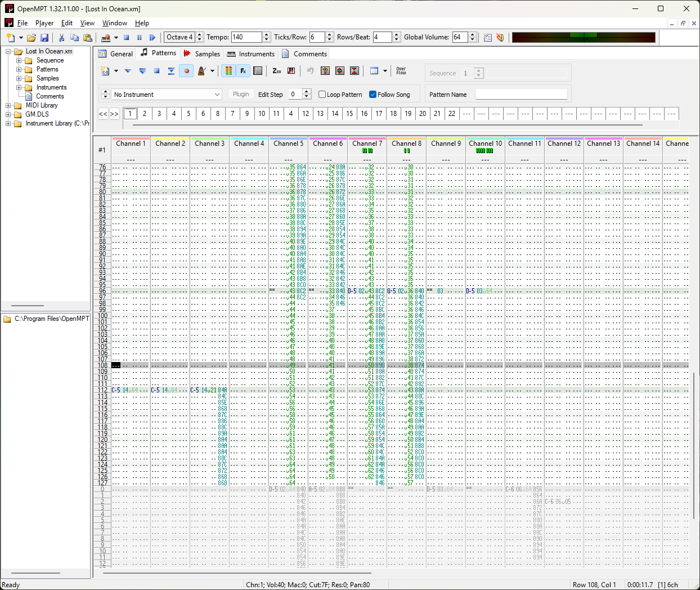Toggle VU meters display icon
The image size is (700, 590).
point(228,71)
